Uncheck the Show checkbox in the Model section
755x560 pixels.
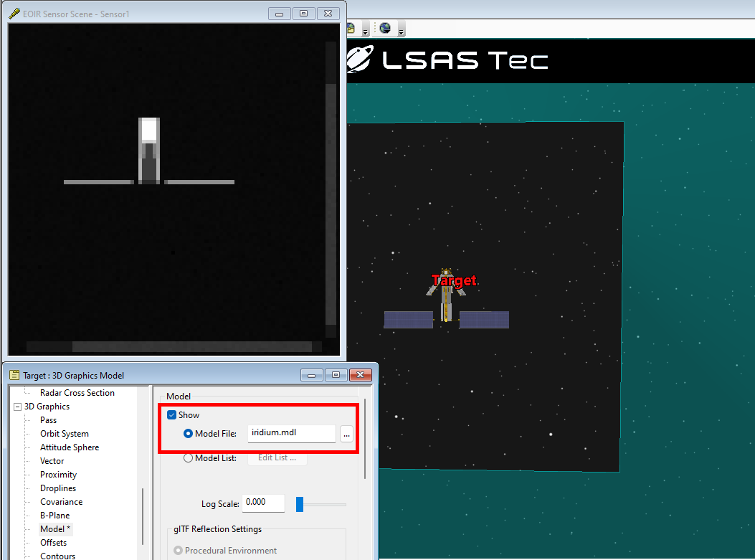pos(171,414)
